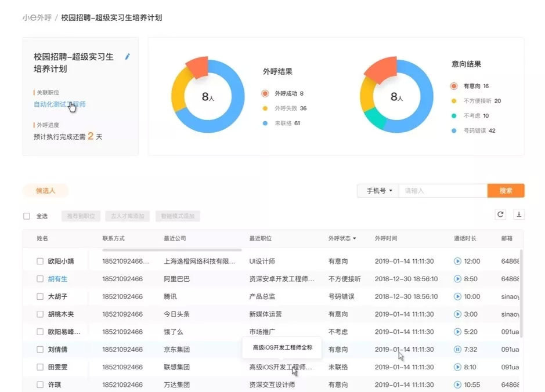Image resolution: width=545 pixels, height=392 pixels.
Task: Play the 10:00 recording for 大胡子
Action: pyautogui.click(x=457, y=296)
